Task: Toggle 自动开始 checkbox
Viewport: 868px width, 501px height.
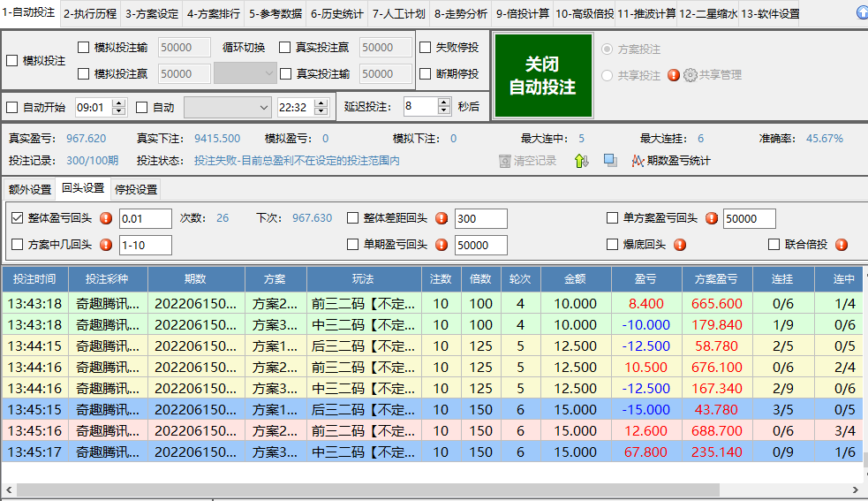Action: 12,108
